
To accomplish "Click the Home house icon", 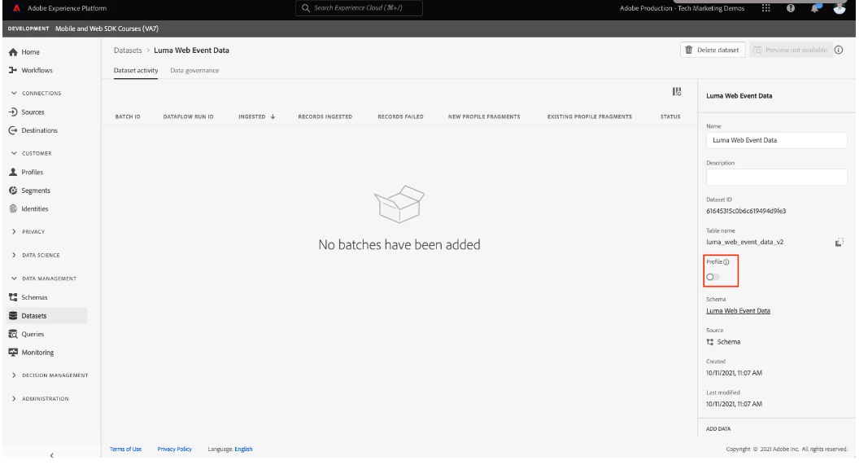I will point(13,52).
